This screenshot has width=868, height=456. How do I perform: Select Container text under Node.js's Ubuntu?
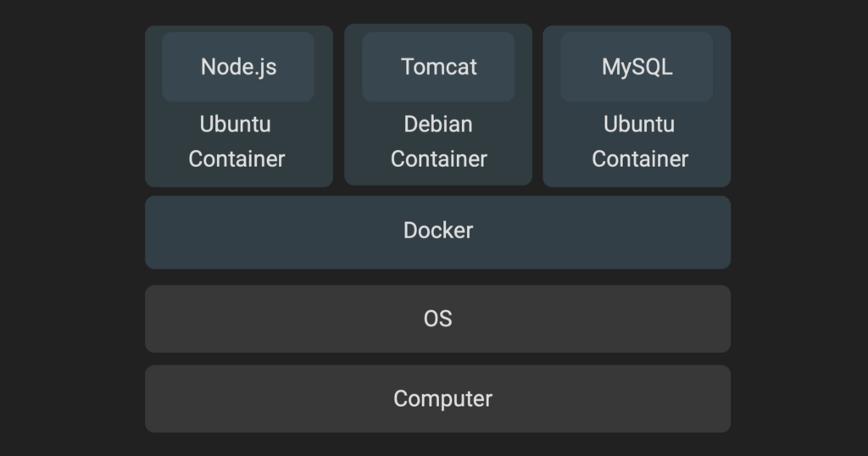point(236,158)
